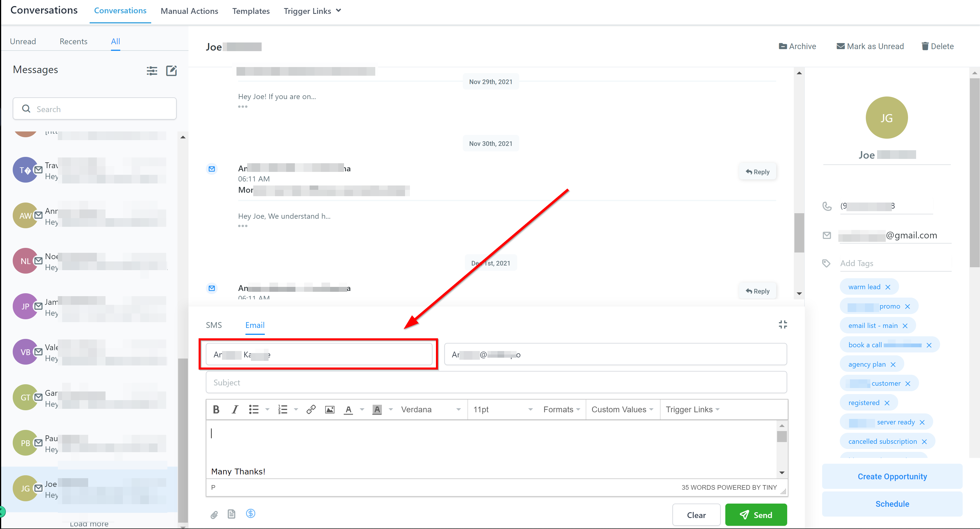980x529 pixels.
Task: Collapse the email editor with the minimize icon
Action: pyautogui.click(x=783, y=324)
